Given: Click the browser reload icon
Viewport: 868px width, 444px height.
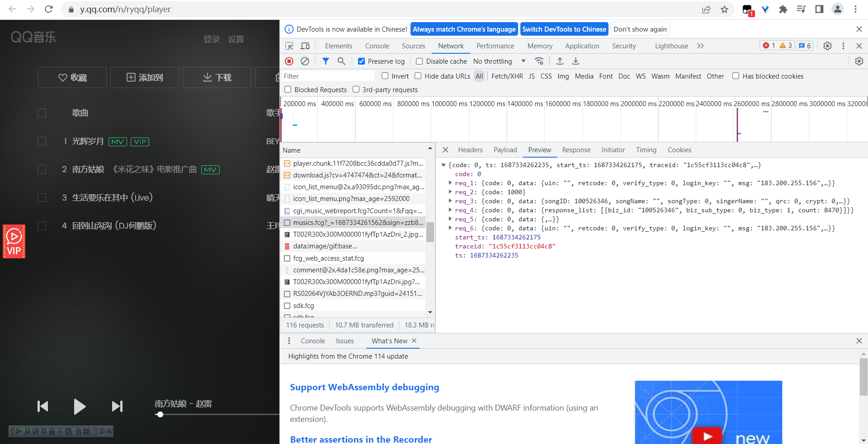Looking at the screenshot, I should [49, 9].
